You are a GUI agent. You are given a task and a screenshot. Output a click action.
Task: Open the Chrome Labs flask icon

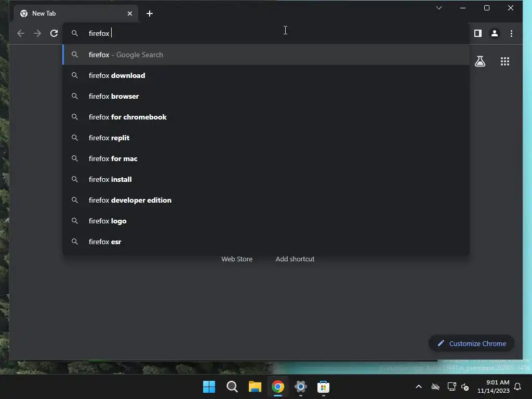(480, 61)
